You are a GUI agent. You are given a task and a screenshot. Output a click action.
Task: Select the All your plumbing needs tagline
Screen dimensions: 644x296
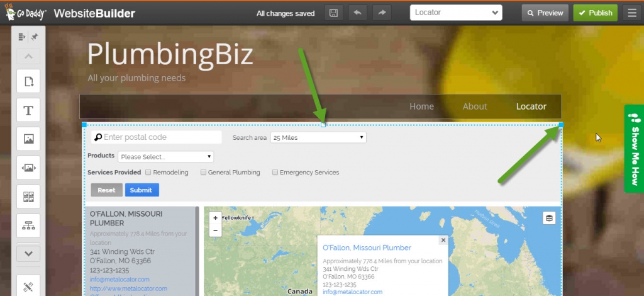point(136,78)
